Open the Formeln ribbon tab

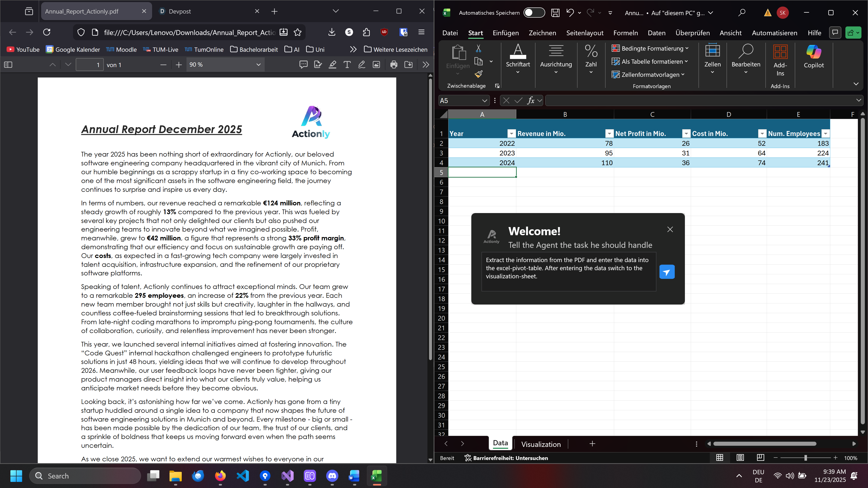click(x=625, y=33)
